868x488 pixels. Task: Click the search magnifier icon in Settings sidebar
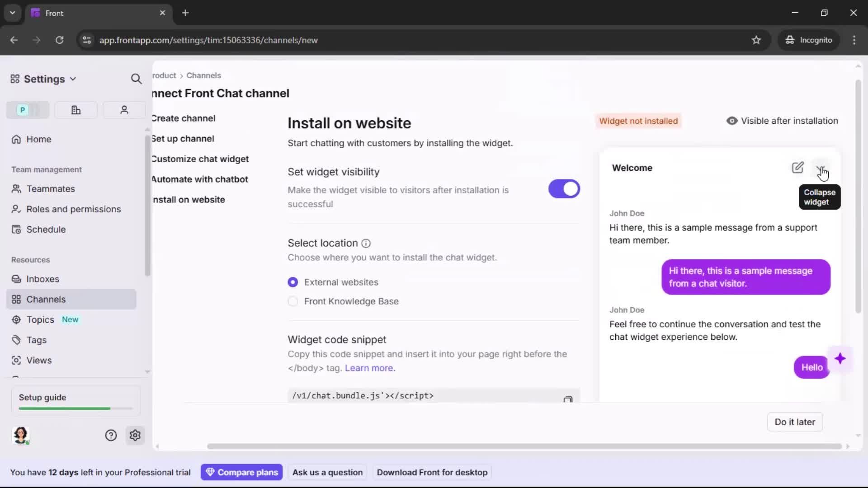tap(136, 79)
